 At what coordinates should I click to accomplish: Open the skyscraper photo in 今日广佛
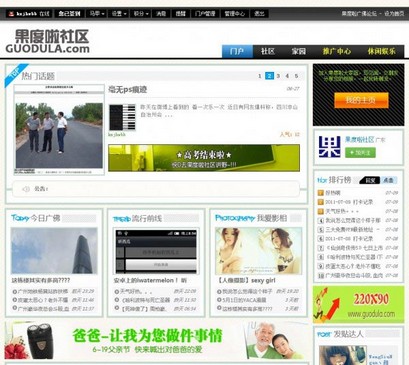coord(54,251)
